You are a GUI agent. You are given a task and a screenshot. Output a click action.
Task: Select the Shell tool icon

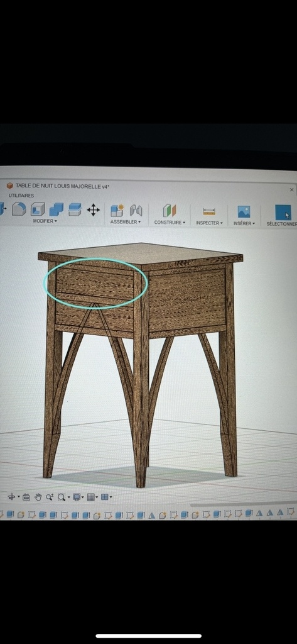click(x=38, y=209)
